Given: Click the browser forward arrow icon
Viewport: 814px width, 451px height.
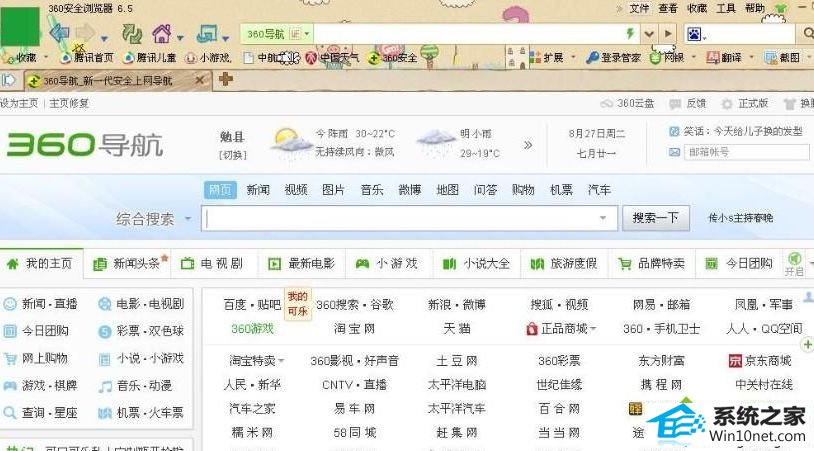Looking at the screenshot, I should 86,34.
